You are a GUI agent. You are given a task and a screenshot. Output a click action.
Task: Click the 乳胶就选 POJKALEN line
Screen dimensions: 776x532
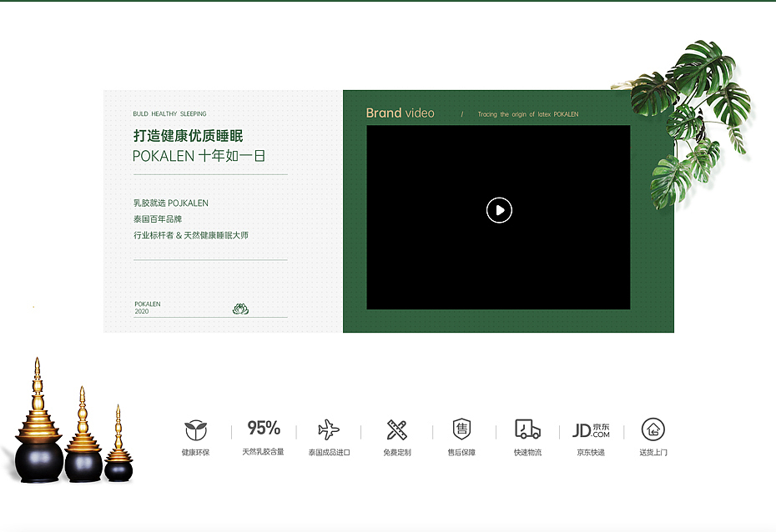pyautogui.click(x=171, y=203)
